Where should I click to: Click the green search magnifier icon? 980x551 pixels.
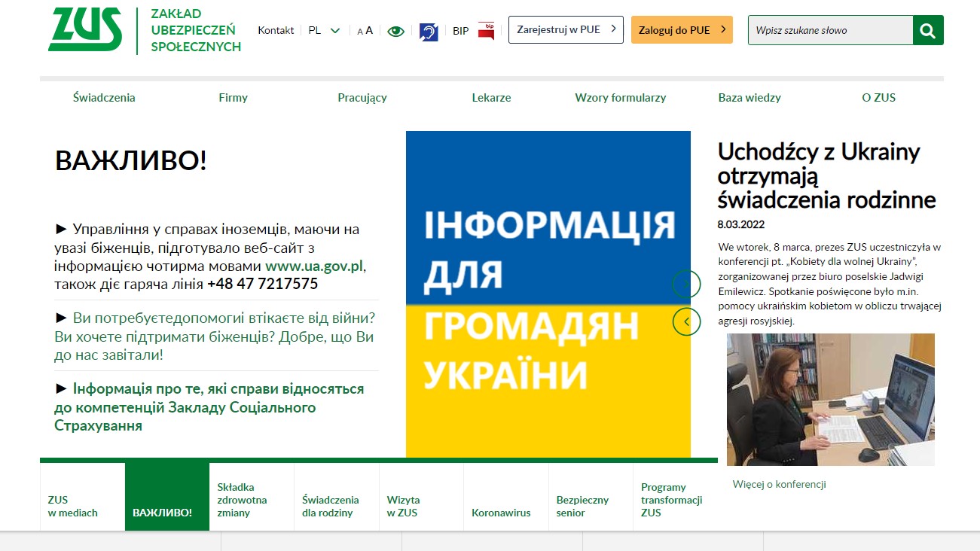927,30
